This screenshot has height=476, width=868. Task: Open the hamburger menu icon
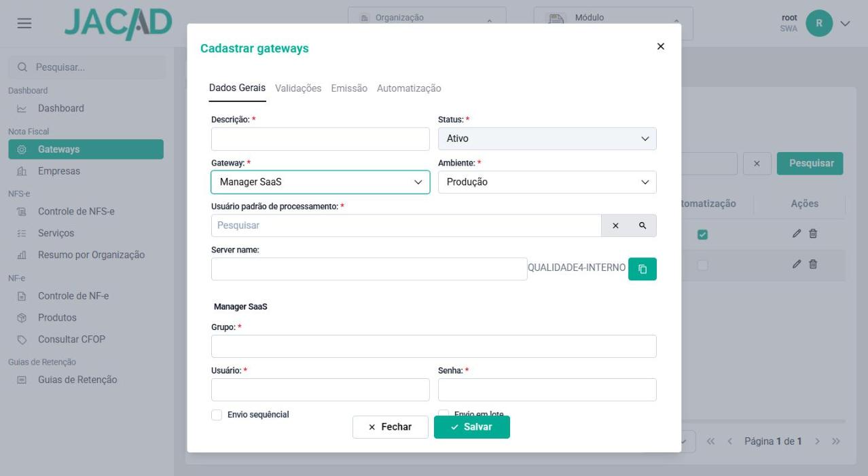24,23
